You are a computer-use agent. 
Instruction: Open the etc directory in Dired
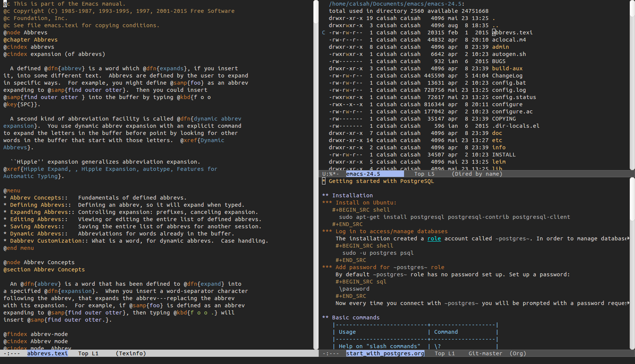(497, 140)
